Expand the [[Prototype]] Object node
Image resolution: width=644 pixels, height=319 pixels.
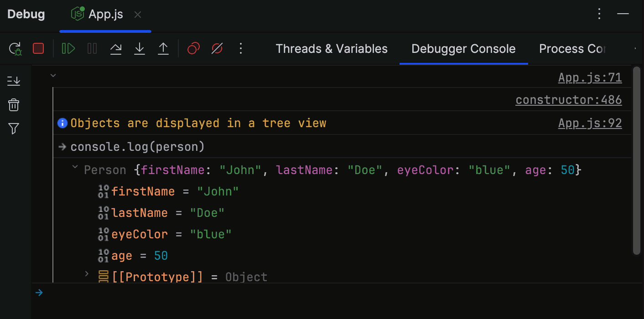[87, 274]
